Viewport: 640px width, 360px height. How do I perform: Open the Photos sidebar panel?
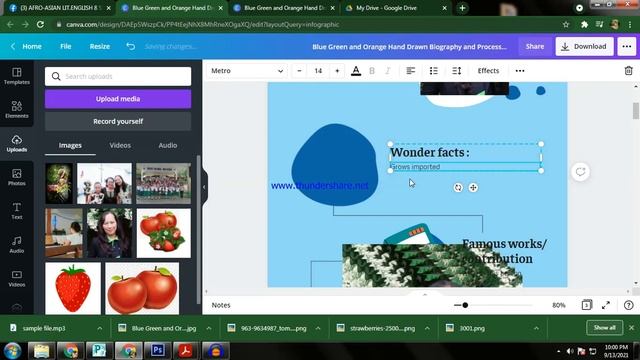coord(17,178)
